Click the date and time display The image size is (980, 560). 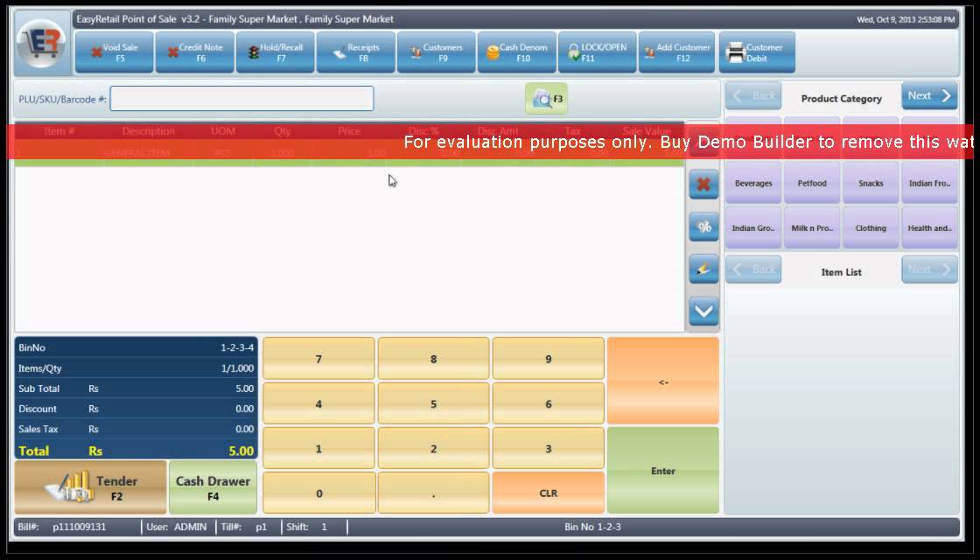click(x=906, y=19)
